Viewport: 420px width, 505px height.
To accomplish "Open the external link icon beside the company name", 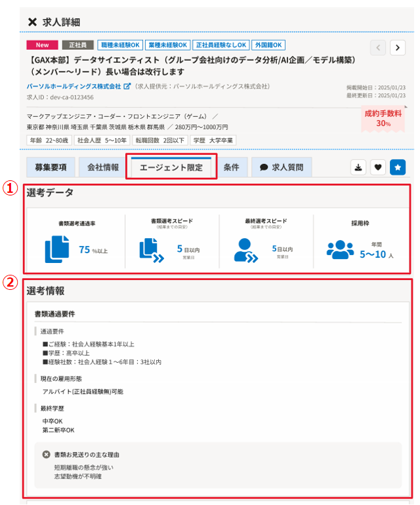I will tap(127, 86).
